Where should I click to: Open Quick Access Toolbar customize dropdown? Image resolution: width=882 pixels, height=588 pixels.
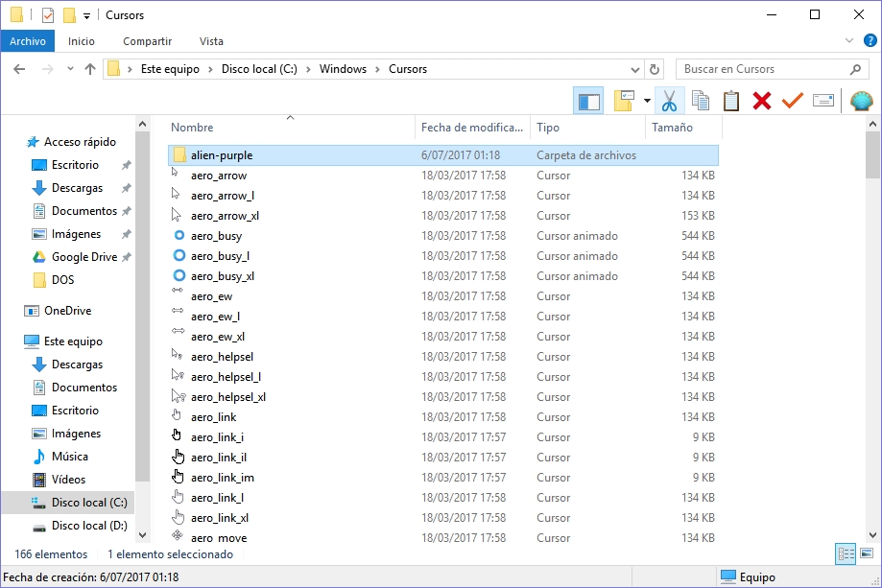[x=86, y=15]
